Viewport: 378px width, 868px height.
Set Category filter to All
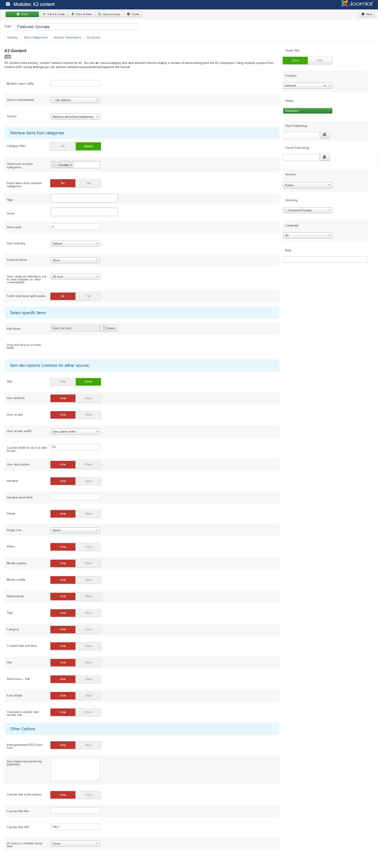tap(63, 146)
